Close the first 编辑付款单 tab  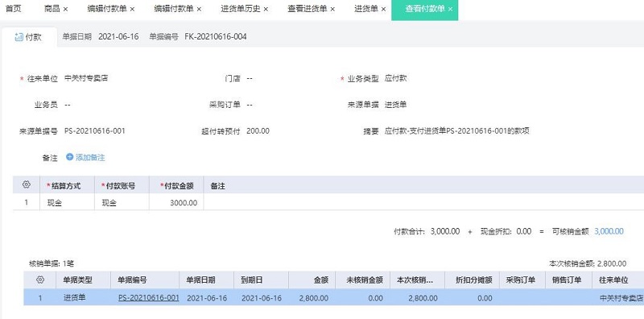point(132,9)
